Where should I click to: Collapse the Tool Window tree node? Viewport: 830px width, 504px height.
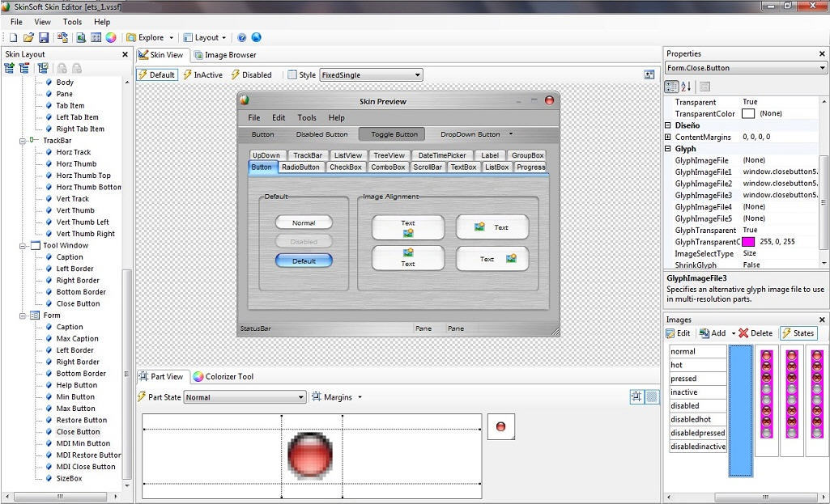(x=23, y=246)
